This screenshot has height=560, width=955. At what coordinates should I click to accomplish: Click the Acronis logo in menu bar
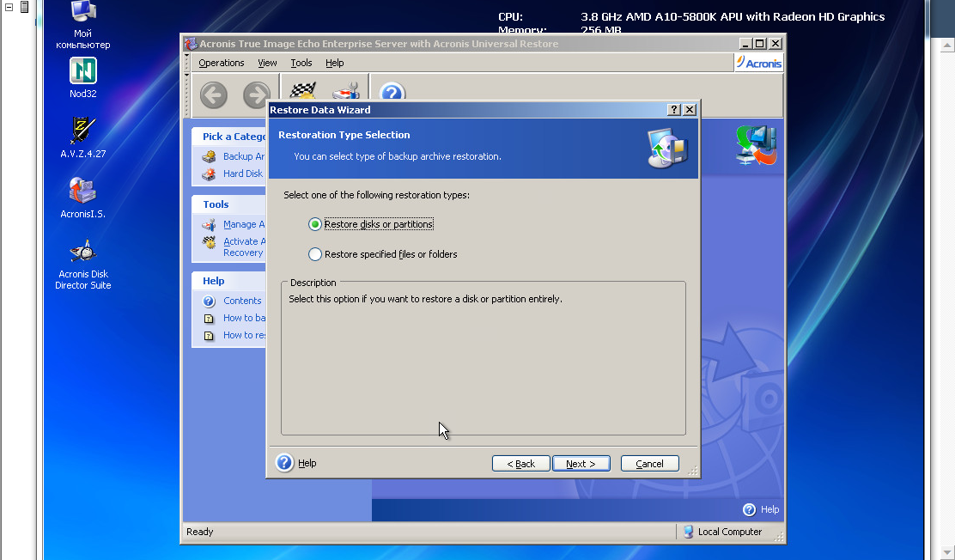point(759,63)
